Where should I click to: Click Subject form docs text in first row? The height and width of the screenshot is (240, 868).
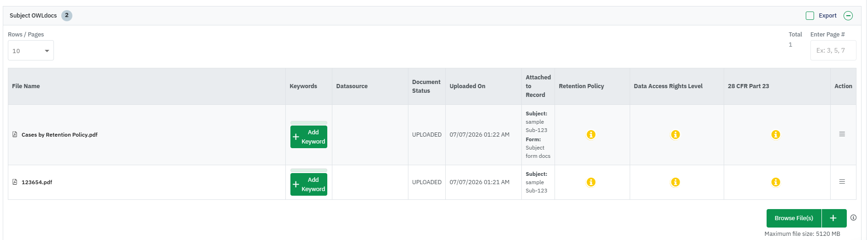coord(538,152)
